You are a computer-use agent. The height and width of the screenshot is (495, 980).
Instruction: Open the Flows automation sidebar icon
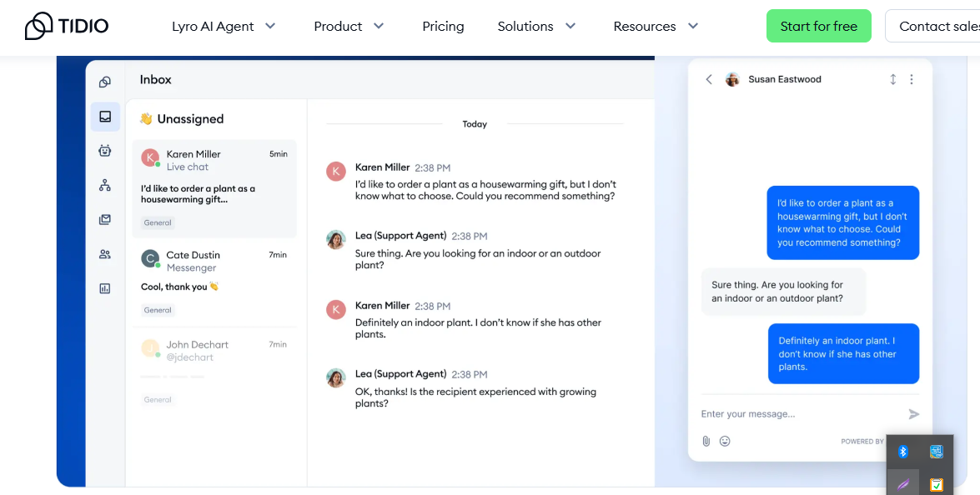pos(104,185)
